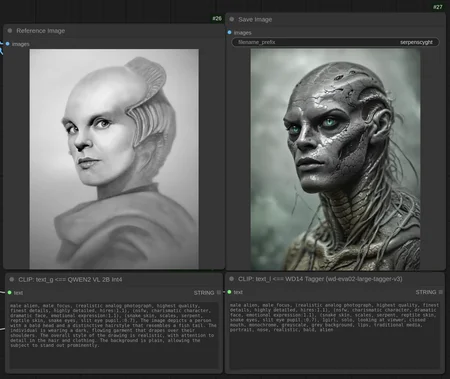Viewport: 450px width, 379px height.
Task: Click the #27 node ID badge
Action: pos(438,7)
